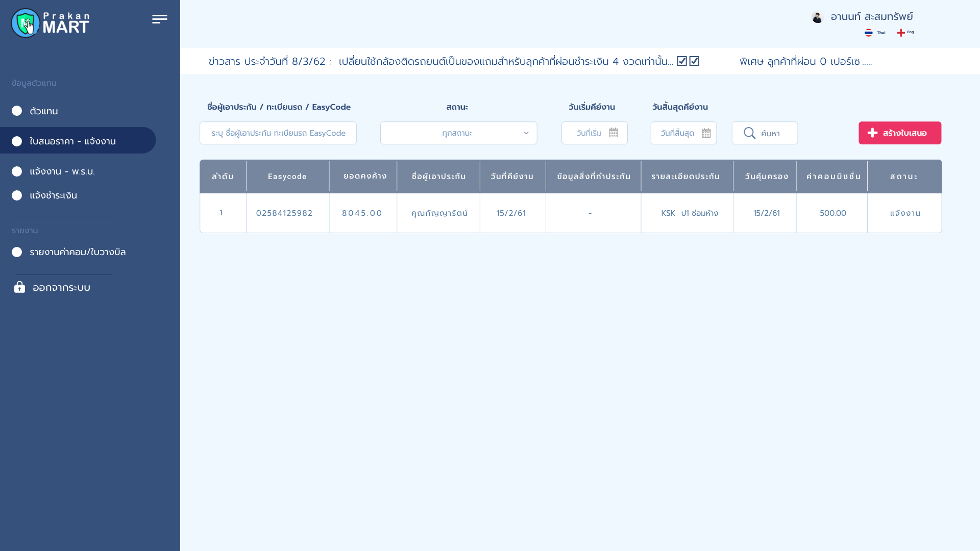
Task: Collapse sidebar with hamburger menu icon
Action: coord(159,19)
